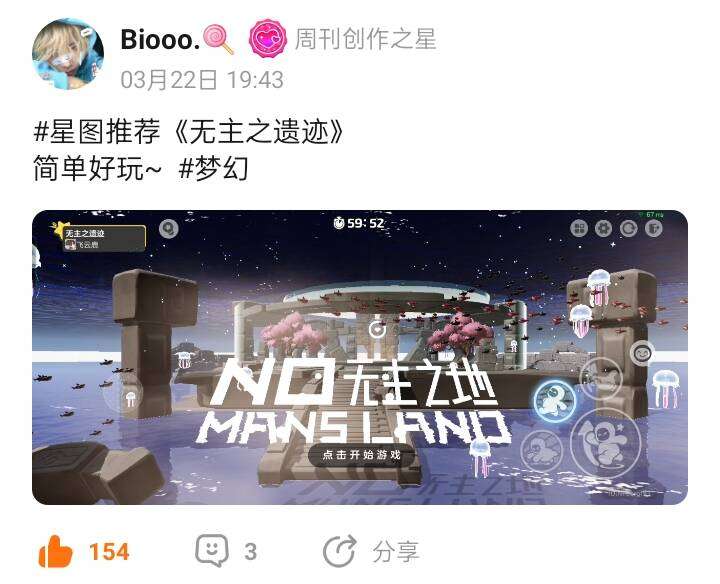The image size is (720, 584).
Task: Click the pink 周刊创作之星 badge icon
Action: (268, 39)
